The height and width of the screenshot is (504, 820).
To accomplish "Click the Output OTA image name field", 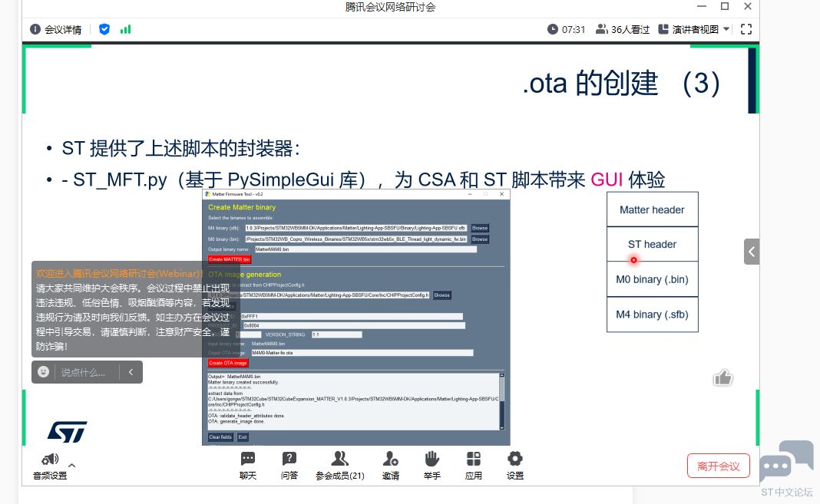I will (362, 353).
